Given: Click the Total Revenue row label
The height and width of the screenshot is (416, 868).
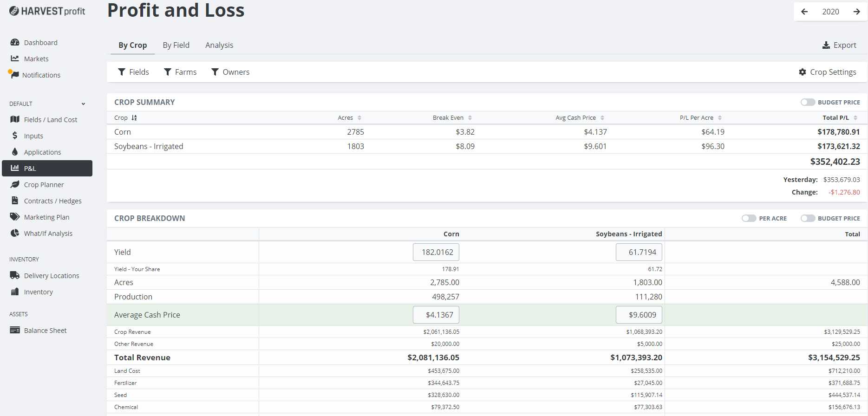Looking at the screenshot, I should point(142,357).
